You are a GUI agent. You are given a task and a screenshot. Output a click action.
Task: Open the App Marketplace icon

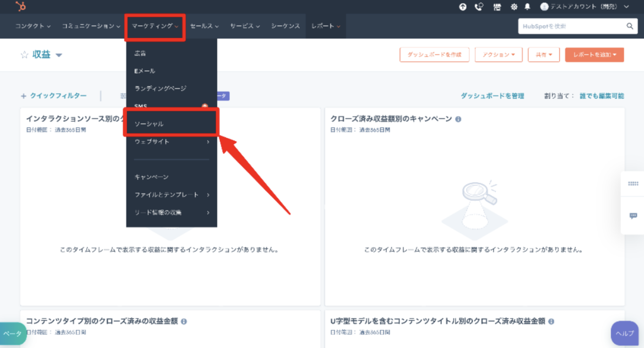pyautogui.click(x=497, y=7)
